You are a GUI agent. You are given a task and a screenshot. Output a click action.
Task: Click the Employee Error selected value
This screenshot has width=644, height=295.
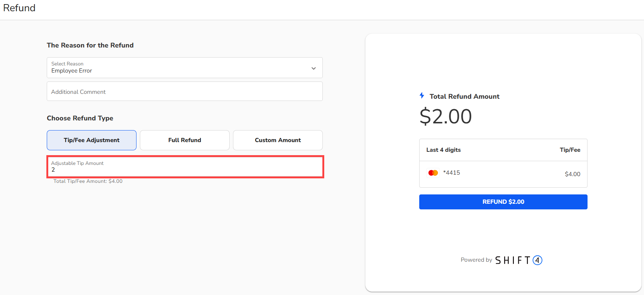tap(72, 71)
